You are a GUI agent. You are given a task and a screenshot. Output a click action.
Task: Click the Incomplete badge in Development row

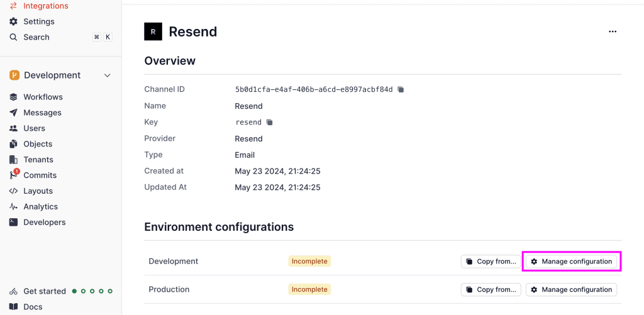pyautogui.click(x=309, y=261)
